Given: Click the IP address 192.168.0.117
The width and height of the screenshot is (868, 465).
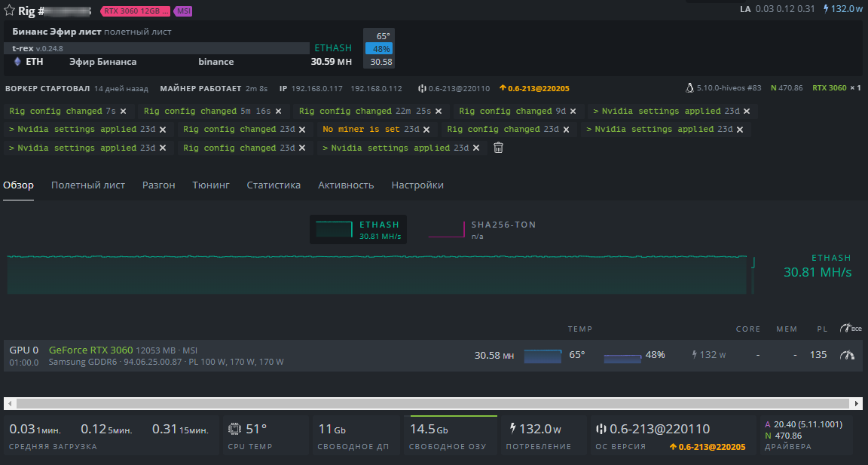Looking at the screenshot, I should click(316, 89).
